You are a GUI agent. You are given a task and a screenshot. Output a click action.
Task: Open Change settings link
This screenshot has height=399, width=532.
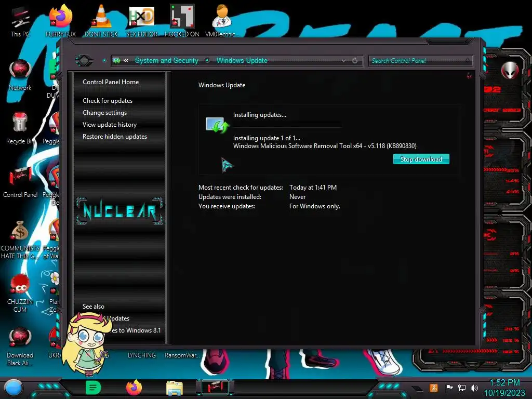tap(104, 113)
